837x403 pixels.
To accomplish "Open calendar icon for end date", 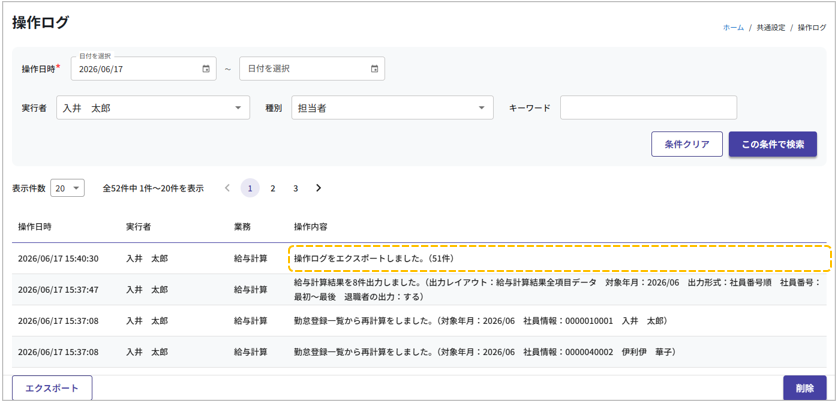I will click(x=375, y=69).
